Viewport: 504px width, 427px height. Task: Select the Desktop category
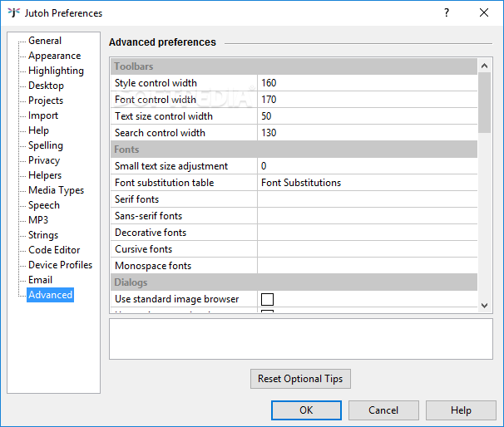tap(46, 86)
